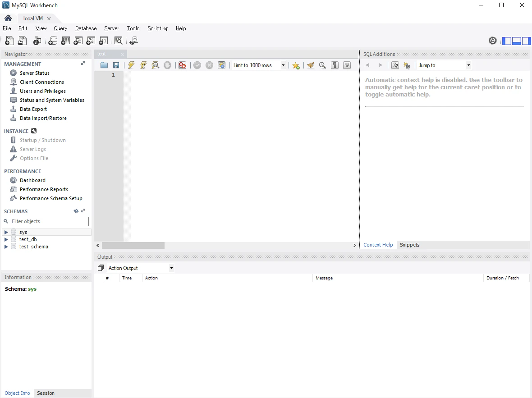Rollback transaction X icon
The width and height of the screenshot is (532, 398).
209,65
